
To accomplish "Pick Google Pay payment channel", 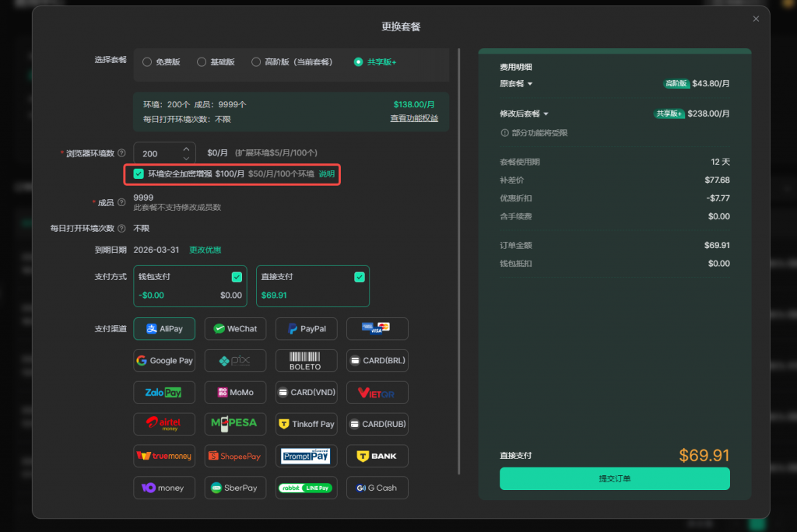I will [164, 361].
